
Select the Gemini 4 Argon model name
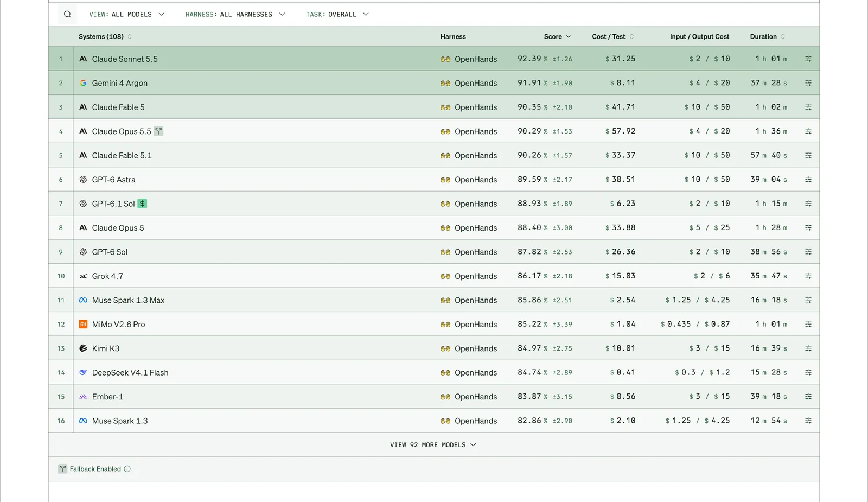[x=120, y=83]
